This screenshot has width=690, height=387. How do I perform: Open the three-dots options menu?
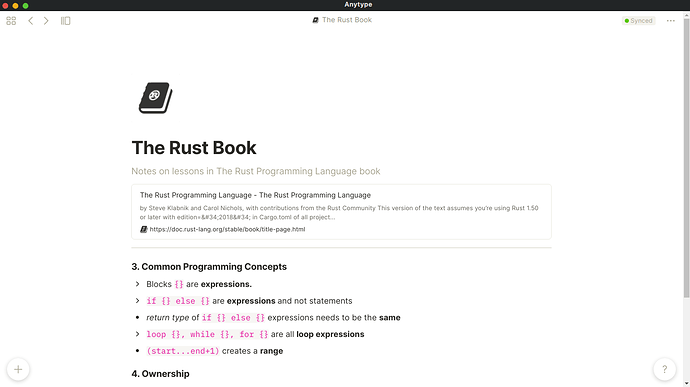(x=670, y=21)
